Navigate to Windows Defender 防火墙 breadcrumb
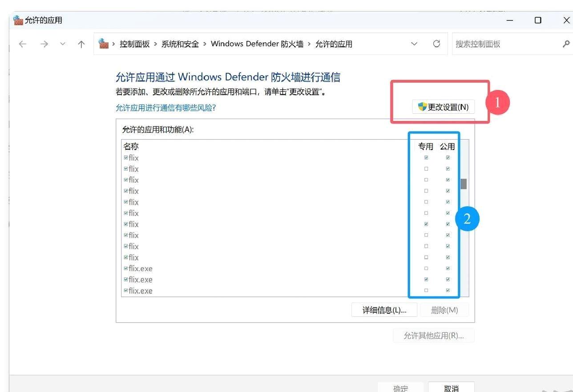 (257, 44)
